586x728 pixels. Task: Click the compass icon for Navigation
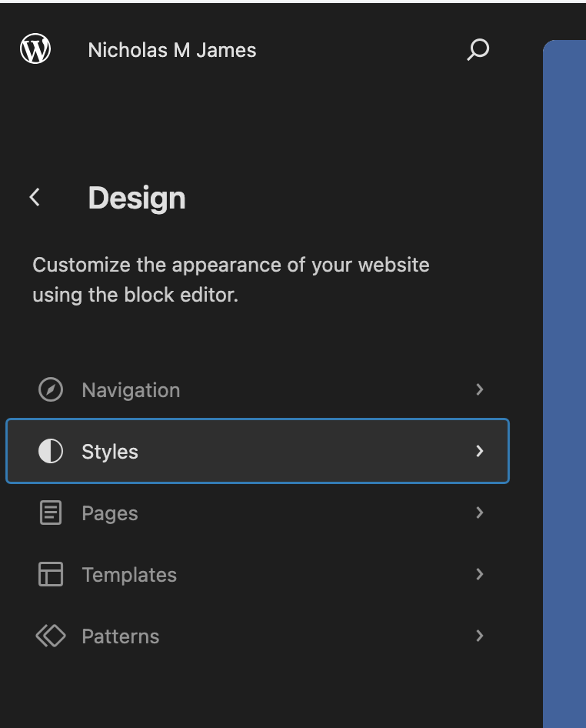51,390
